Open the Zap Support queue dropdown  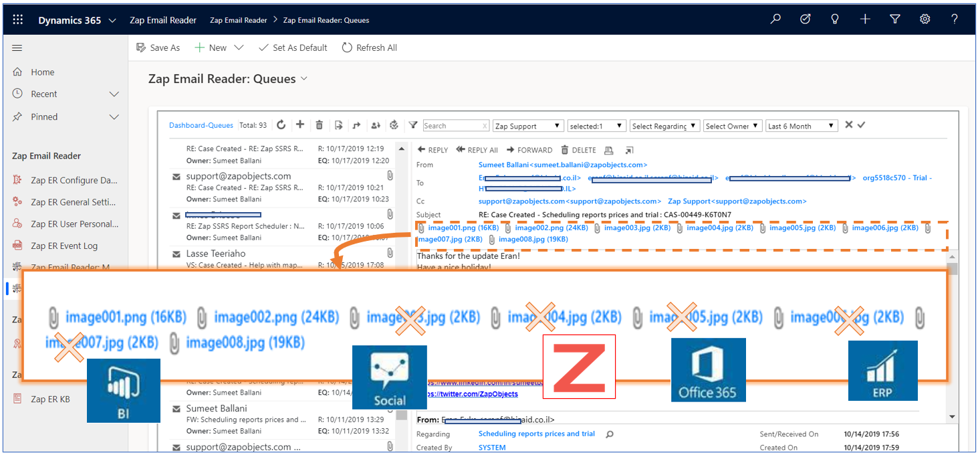pos(528,126)
